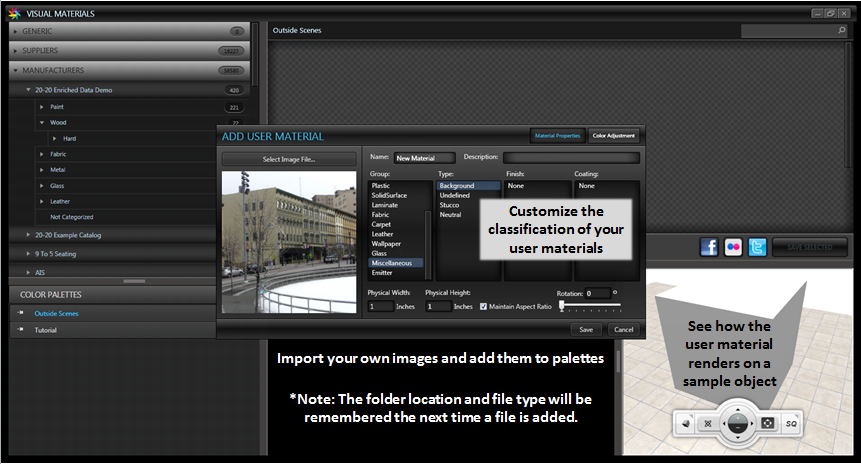Open the SQ render quality menu
861x464 pixels.
pos(791,423)
